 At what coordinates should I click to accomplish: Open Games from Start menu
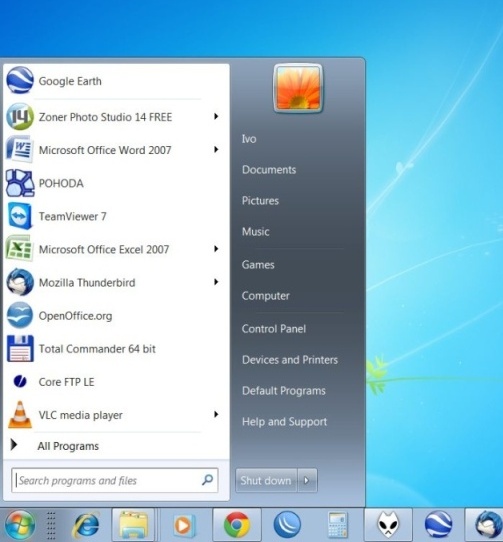258,265
